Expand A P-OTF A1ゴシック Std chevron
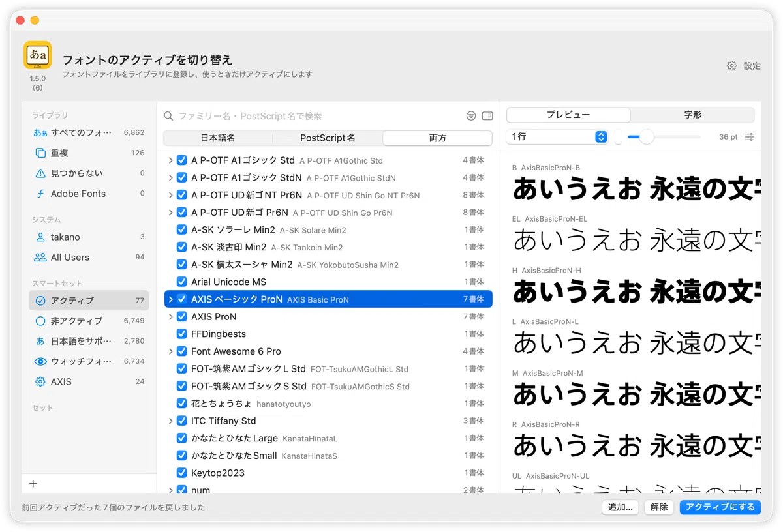 coord(171,160)
